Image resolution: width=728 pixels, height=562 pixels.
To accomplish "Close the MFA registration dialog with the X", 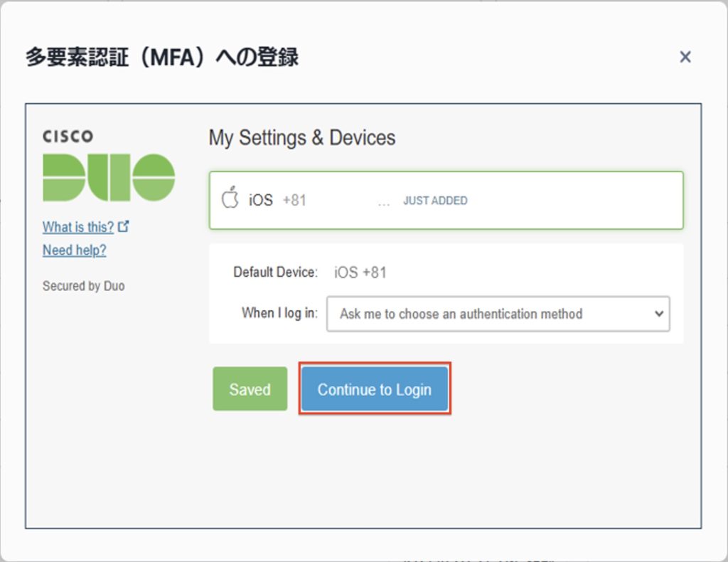I will point(685,57).
